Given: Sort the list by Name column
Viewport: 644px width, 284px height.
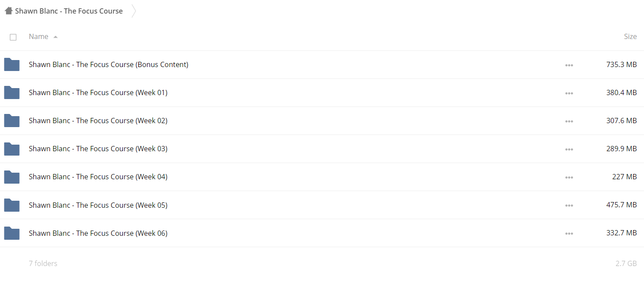Looking at the screenshot, I should (x=38, y=36).
